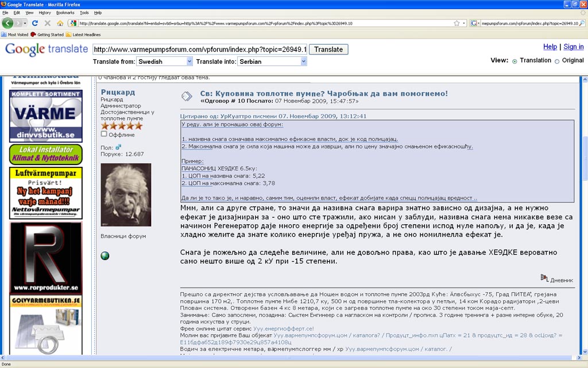Screen dimensions: 588x368
Task: Open the Translate from language dropdown
Action: coord(164,62)
